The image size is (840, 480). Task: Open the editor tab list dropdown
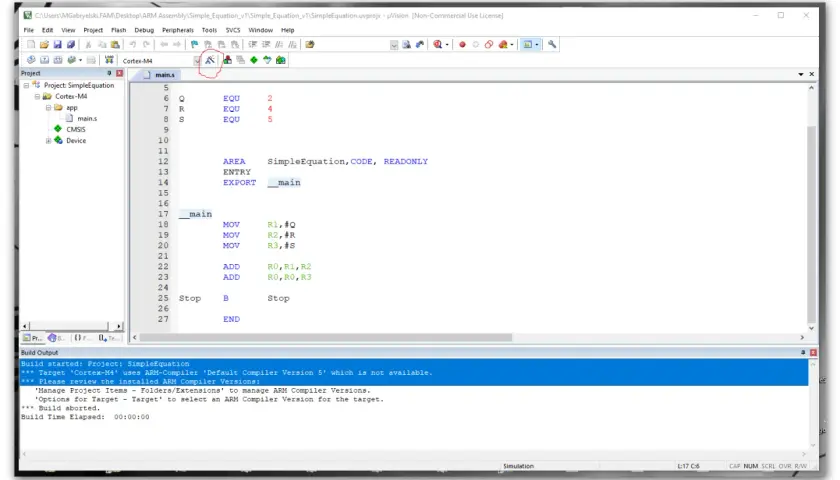(x=801, y=74)
